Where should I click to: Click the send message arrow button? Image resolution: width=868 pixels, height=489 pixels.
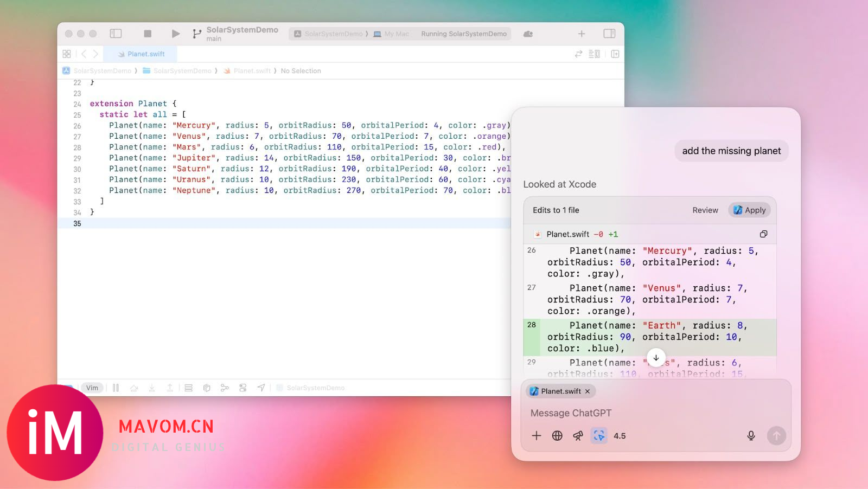[776, 436]
